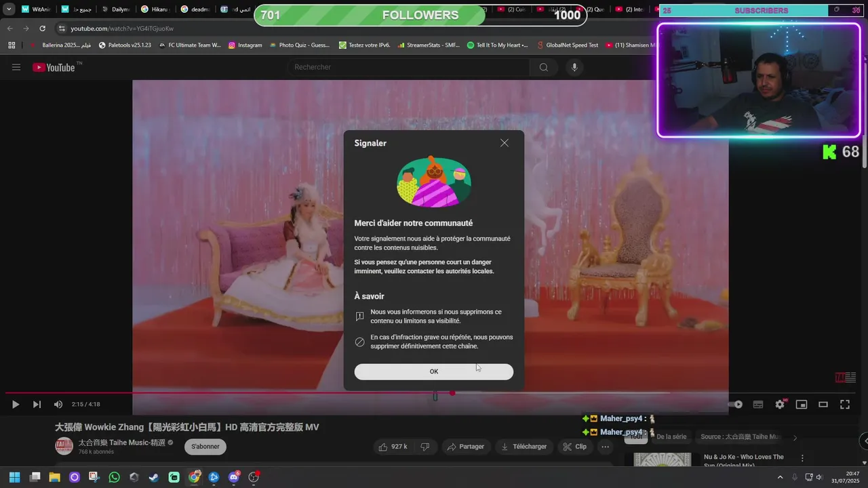Viewport: 868px width, 488px height.
Task: Open Taihe Music channel avatar
Action: [64, 447]
